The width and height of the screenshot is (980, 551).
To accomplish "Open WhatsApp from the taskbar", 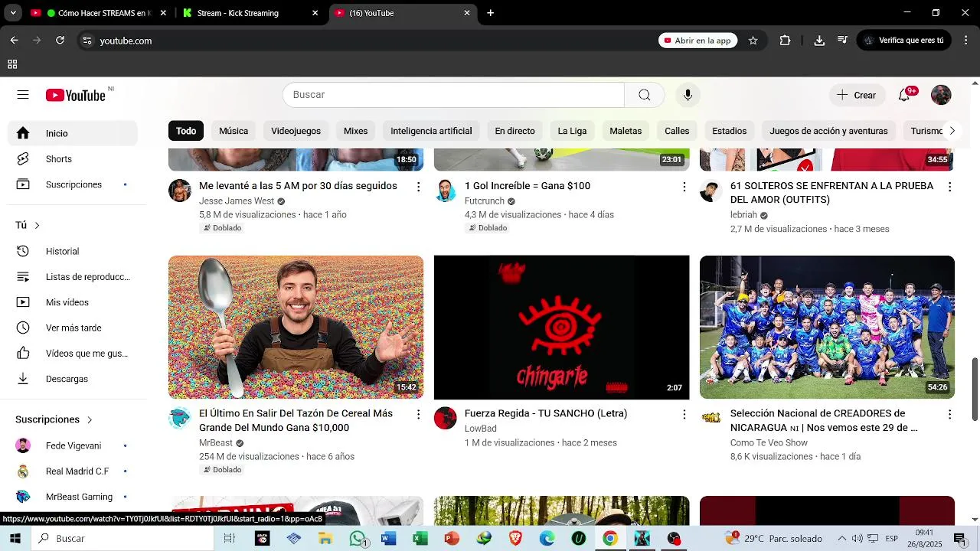I will (x=358, y=539).
